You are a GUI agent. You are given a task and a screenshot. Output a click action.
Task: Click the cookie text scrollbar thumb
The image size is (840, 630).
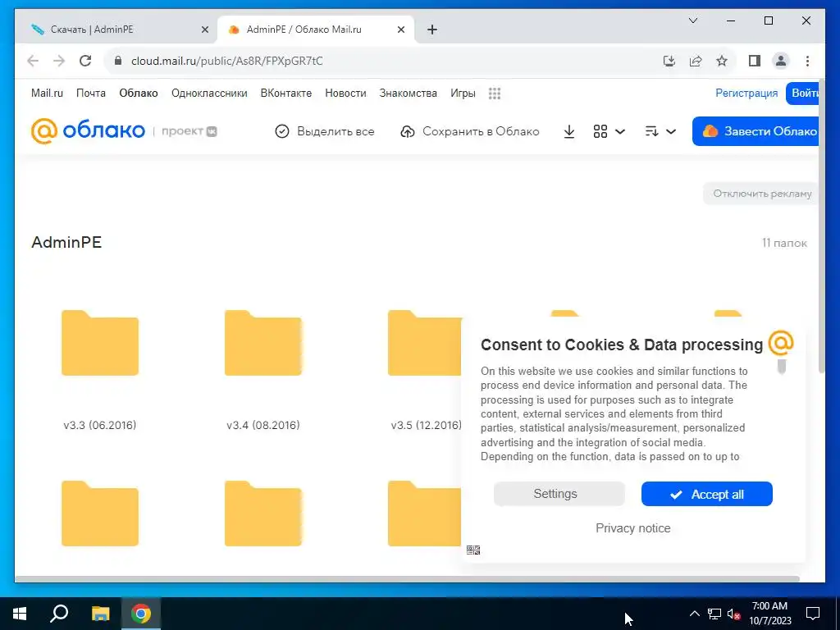[x=782, y=367]
